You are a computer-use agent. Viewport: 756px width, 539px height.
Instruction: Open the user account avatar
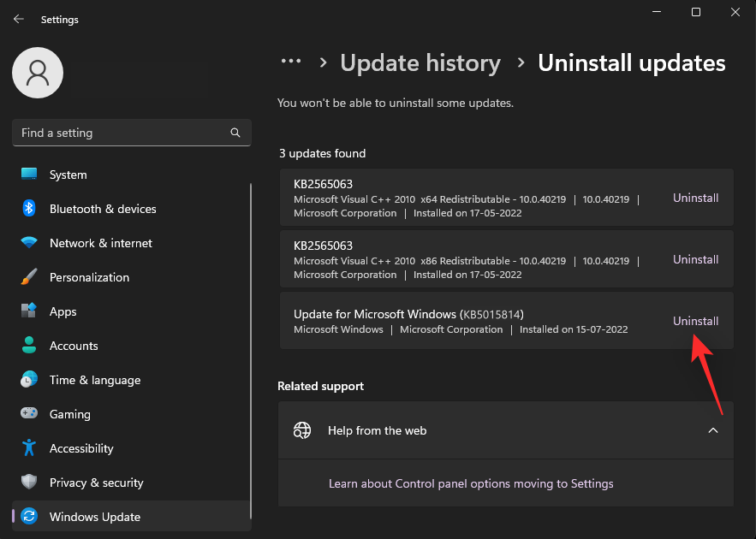[37, 73]
